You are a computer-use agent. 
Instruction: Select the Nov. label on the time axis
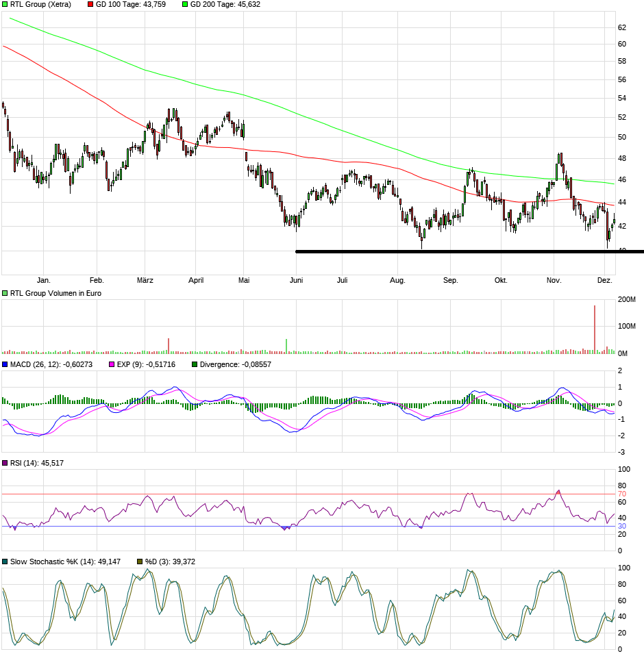pyautogui.click(x=554, y=280)
